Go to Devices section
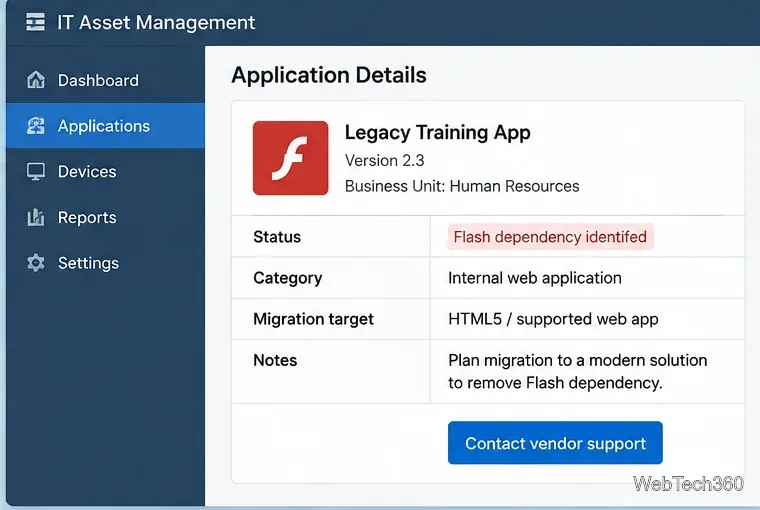 105,171
